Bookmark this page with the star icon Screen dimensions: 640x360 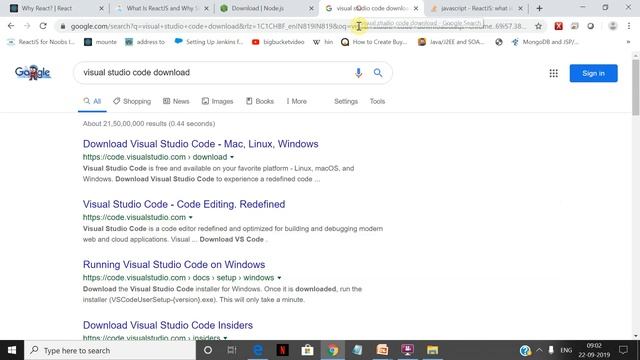point(538,26)
